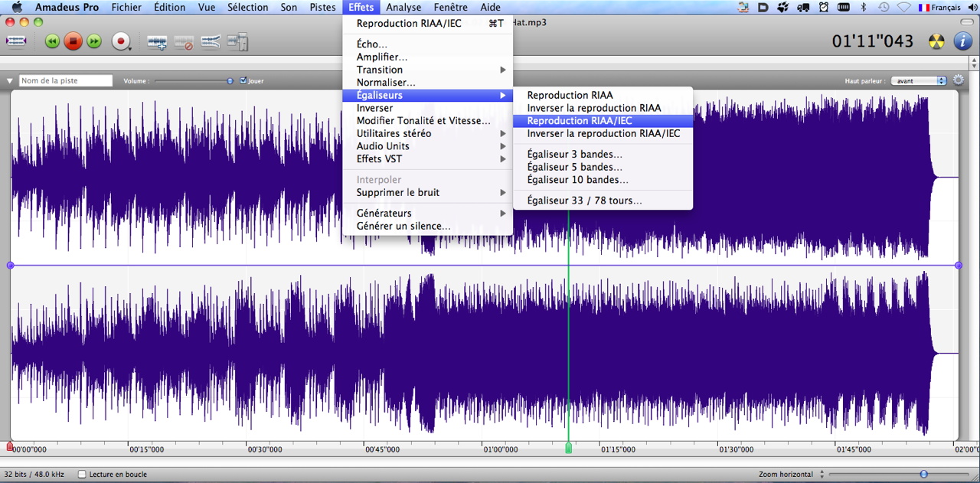The width and height of the screenshot is (980, 483).
Task: Click the Nom de la piste field
Action: tap(66, 80)
